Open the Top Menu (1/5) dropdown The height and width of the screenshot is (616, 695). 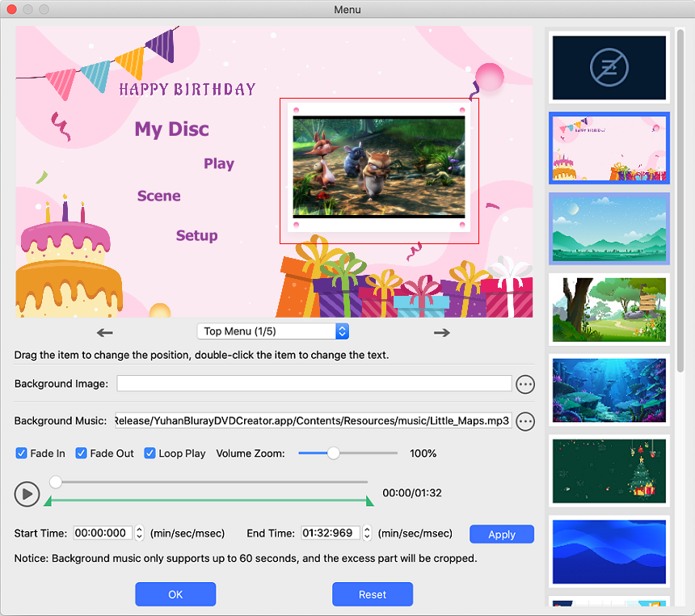pos(273,331)
